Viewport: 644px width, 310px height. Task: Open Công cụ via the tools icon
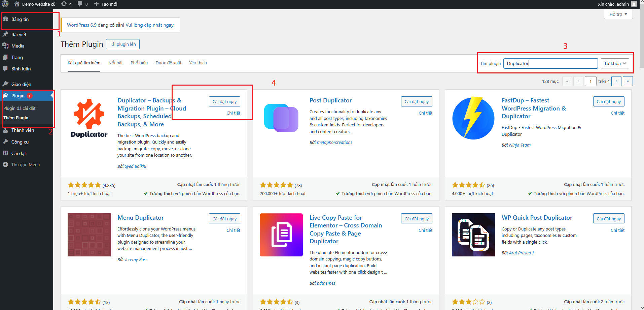pos(6,142)
